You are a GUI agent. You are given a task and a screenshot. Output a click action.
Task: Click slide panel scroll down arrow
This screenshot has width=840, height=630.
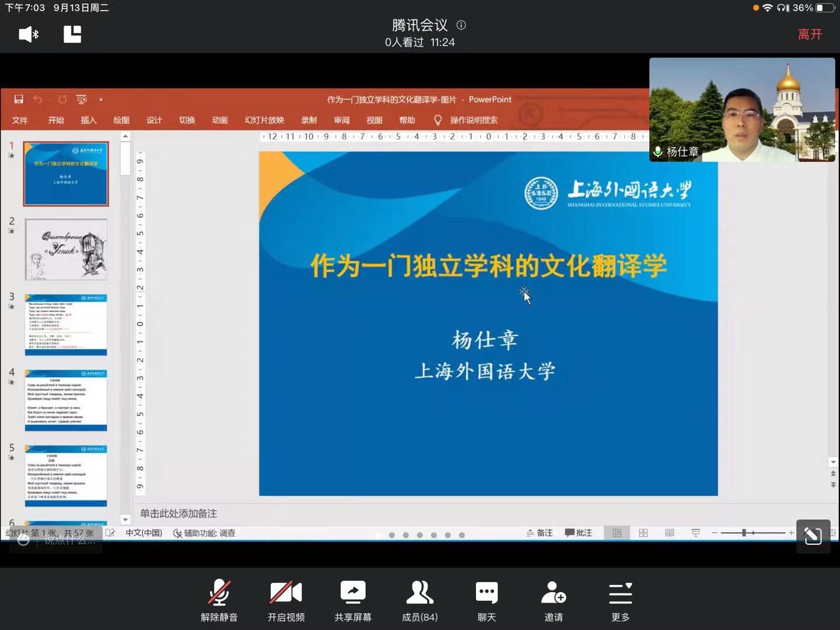pos(125,519)
